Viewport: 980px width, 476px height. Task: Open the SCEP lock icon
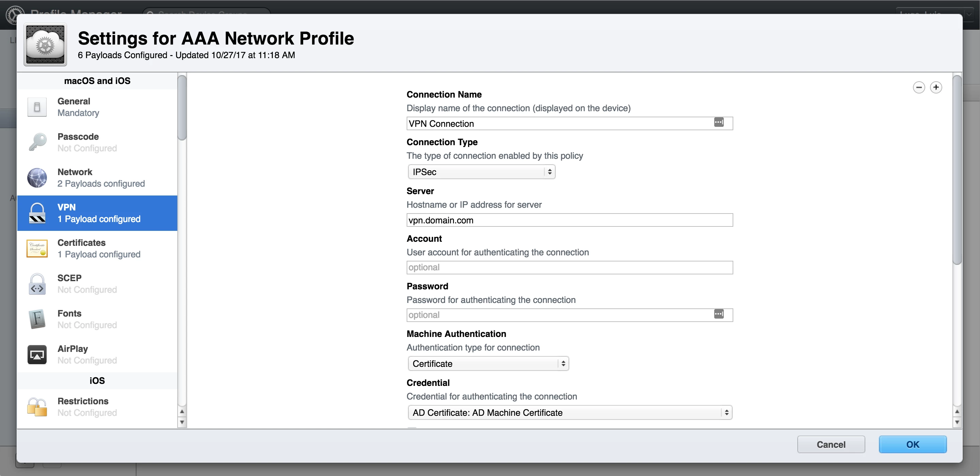point(37,284)
